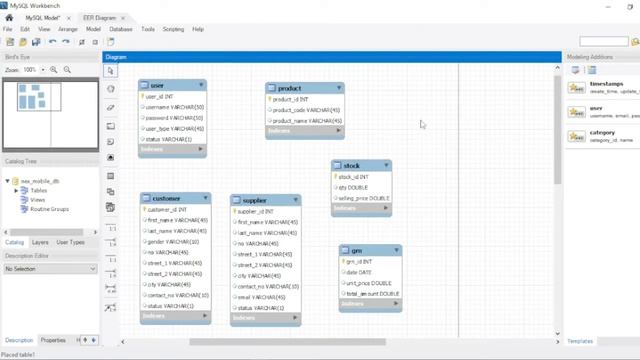640x360 pixels.
Task: Select Routine Groups in catalog tree
Action: coord(49,209)
